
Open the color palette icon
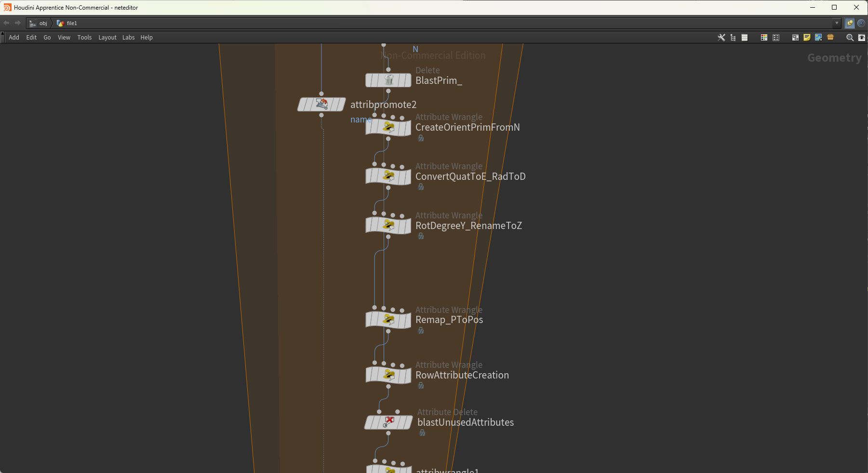tap(764, 38)
